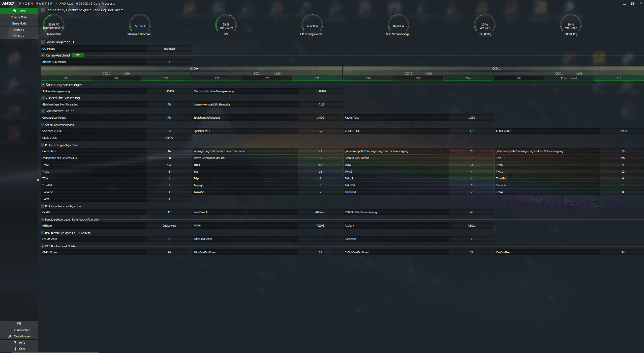The height and width of the screenshot is (353, 644).
Task: Collapse the Kerne-Abschnitt section
Action: [x=43, y=55]
